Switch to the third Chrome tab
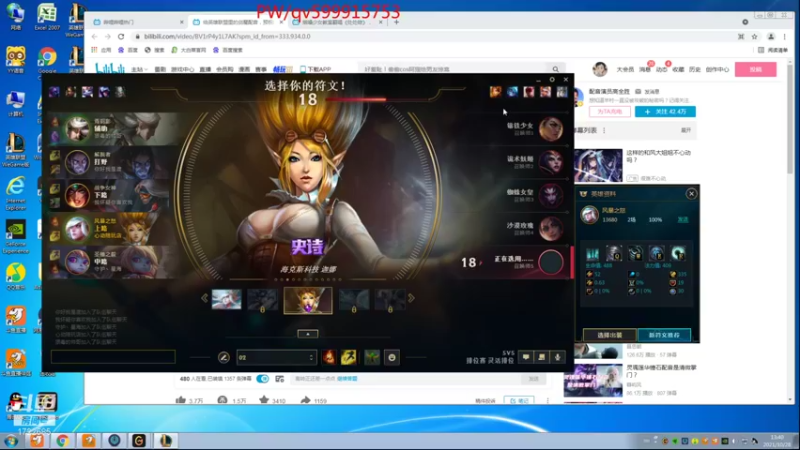 click(337, 22)
